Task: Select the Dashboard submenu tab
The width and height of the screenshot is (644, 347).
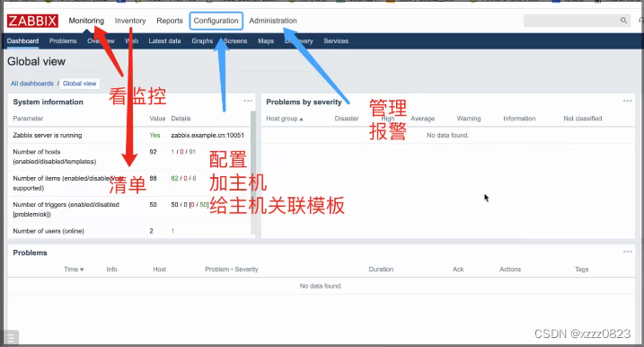Action: (23, 40)
